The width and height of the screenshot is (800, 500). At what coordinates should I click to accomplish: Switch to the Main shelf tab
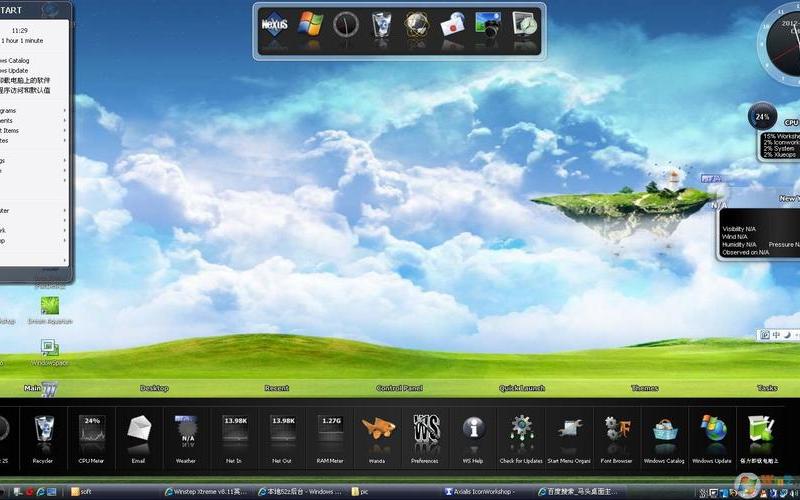click(33, 388)
